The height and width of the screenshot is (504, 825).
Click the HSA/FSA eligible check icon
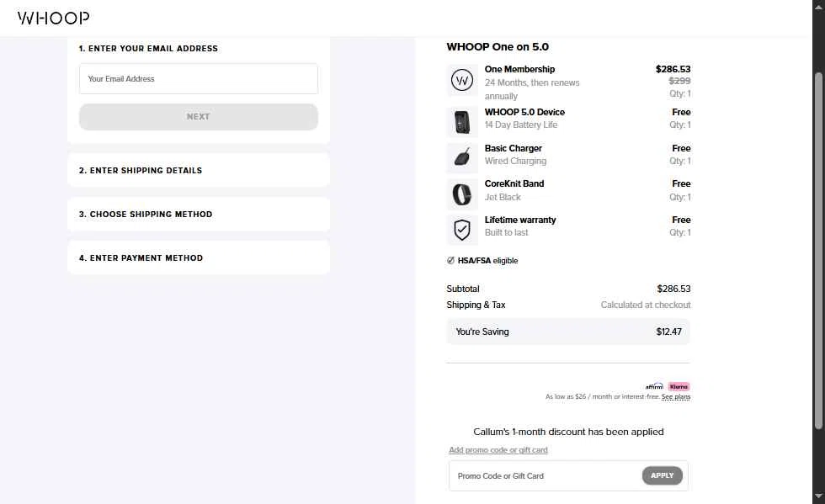coord(450,261)
